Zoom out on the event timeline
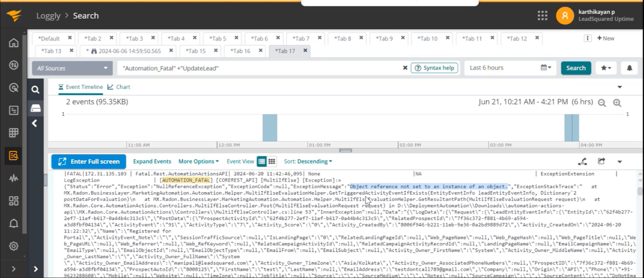 (x=602, y=103)
